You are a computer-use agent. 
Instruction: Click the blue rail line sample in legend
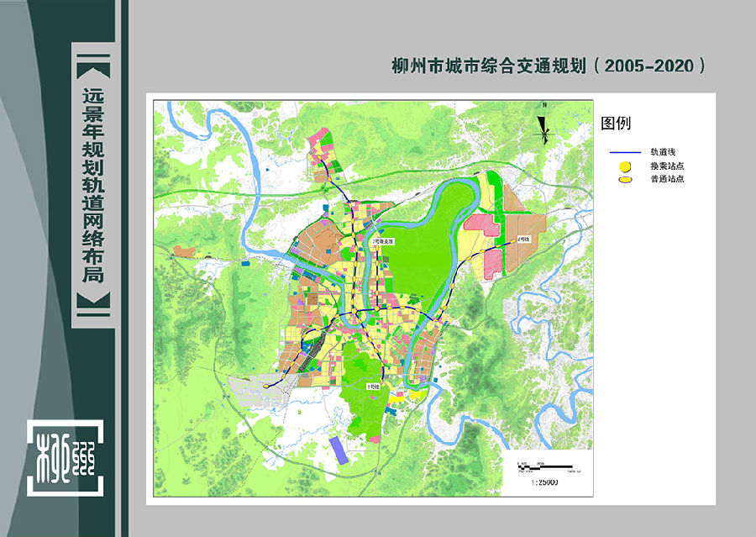624,153
